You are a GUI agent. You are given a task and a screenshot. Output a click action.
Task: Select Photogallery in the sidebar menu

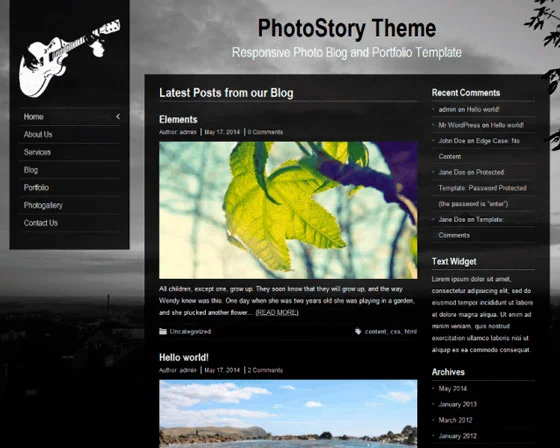pyautogui.click(x=43, y=205)
